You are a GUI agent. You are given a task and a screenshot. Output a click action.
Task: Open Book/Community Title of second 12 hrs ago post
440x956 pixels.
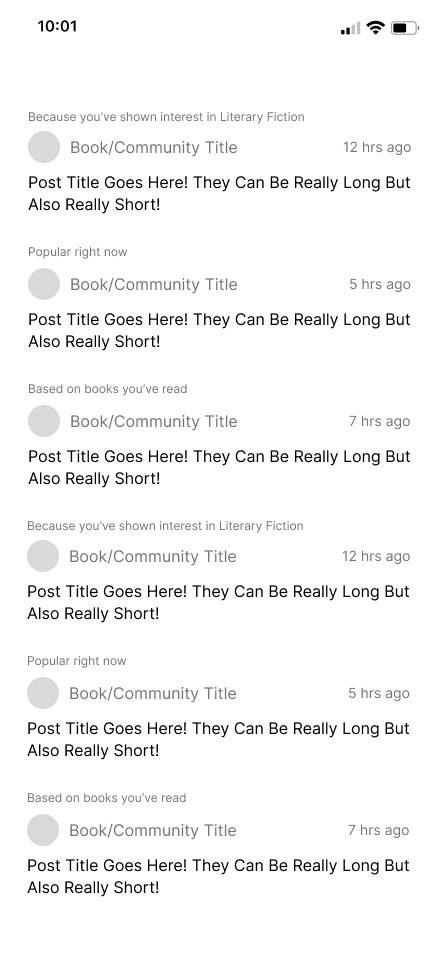(152, 557)
